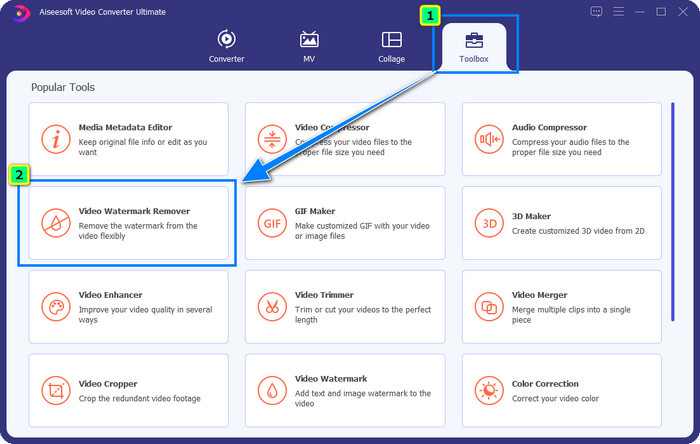Open the Color Correction title
700x444 pixels.
coord(545,384)
